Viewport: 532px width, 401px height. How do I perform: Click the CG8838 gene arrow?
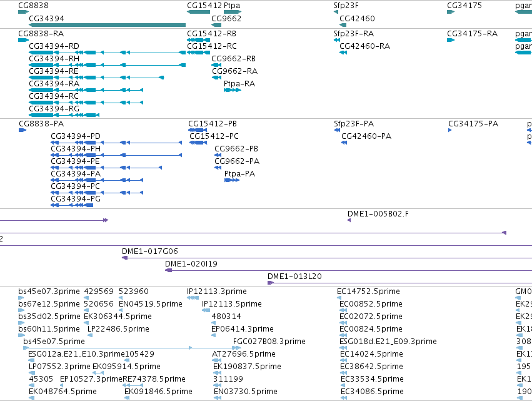point(23,12)
